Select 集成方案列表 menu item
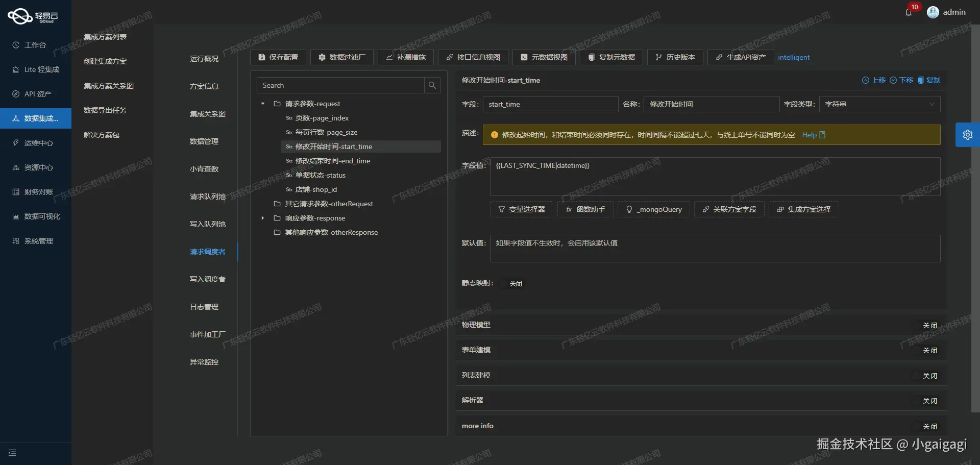 pos(105,37)
